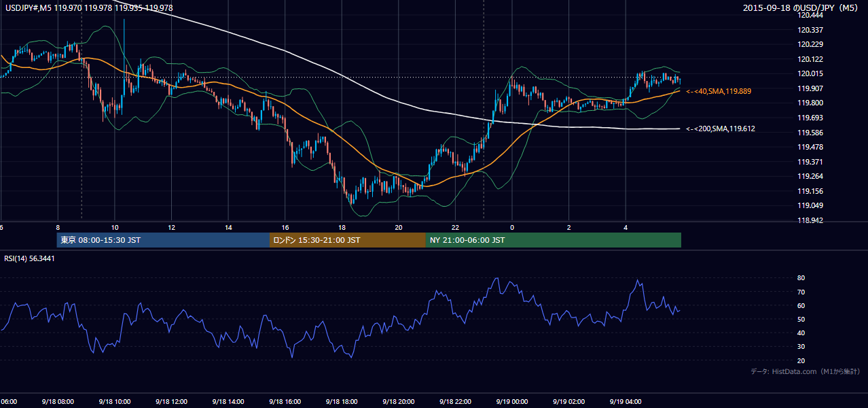Image resolution: width=868 pixels, height=408 pixels.
Task: Click price level 120.444 on the axis
Action: point(811,15)
